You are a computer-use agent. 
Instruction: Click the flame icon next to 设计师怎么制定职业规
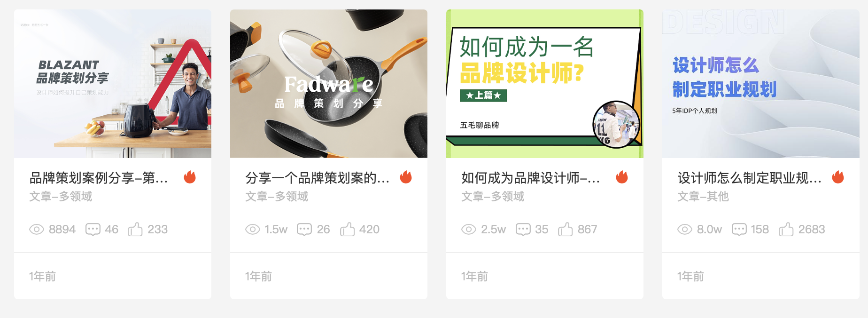(x=838, y=177)
